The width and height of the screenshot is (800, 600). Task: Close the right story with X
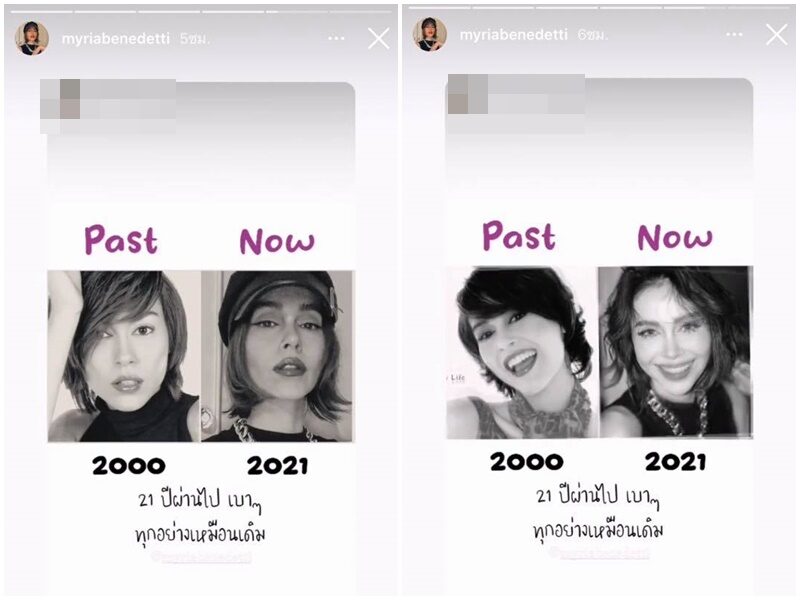(x=777, y=35)
